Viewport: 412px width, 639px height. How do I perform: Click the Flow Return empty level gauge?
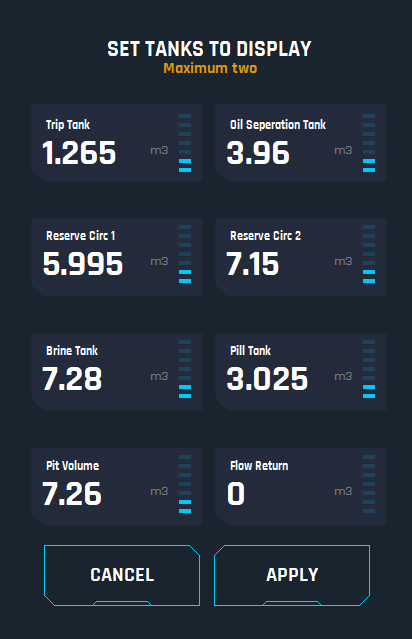tap(369, 484)
